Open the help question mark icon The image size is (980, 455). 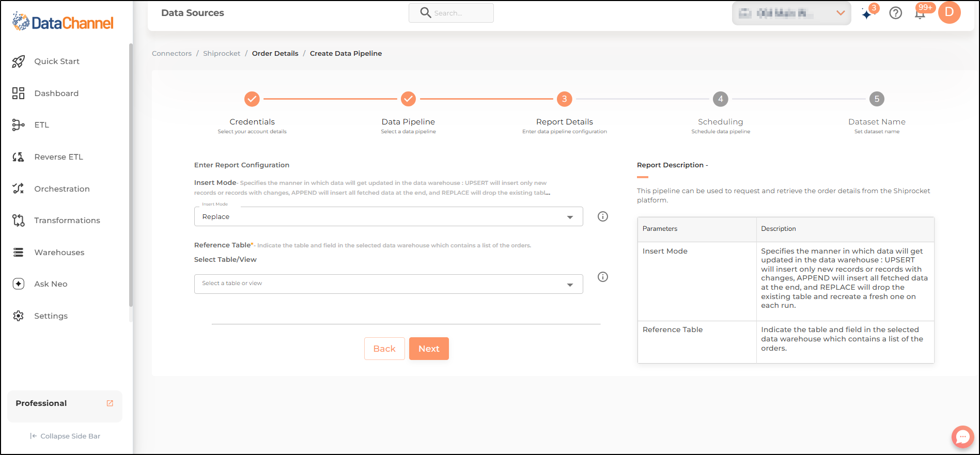(896, 13)
